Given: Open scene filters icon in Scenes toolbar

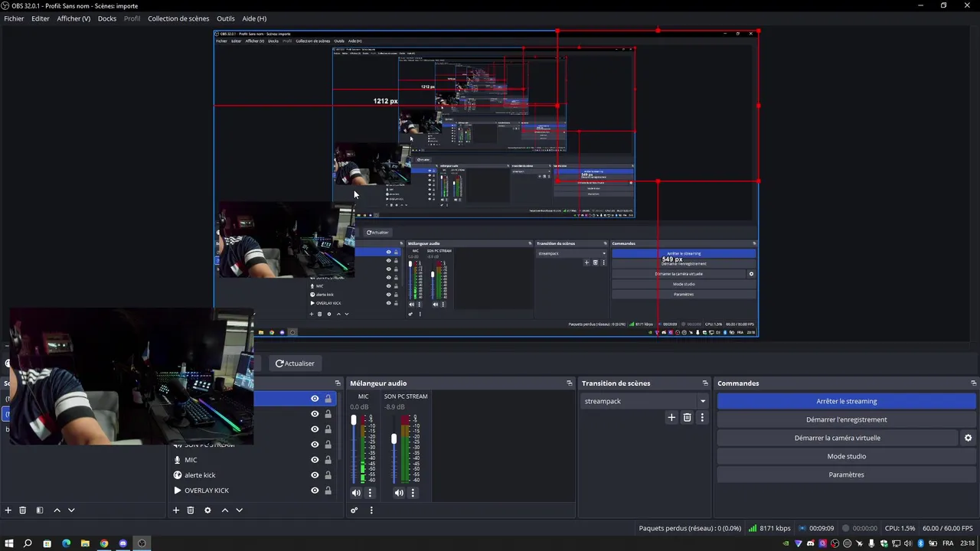Looking at the screenshot, I should click(x=40, y=510).
